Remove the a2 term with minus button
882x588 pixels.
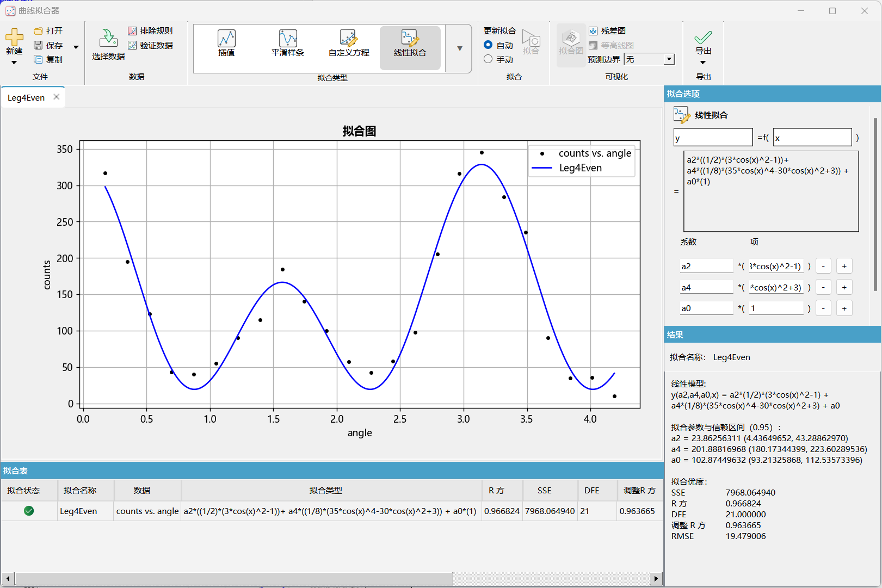click(823, 267)
